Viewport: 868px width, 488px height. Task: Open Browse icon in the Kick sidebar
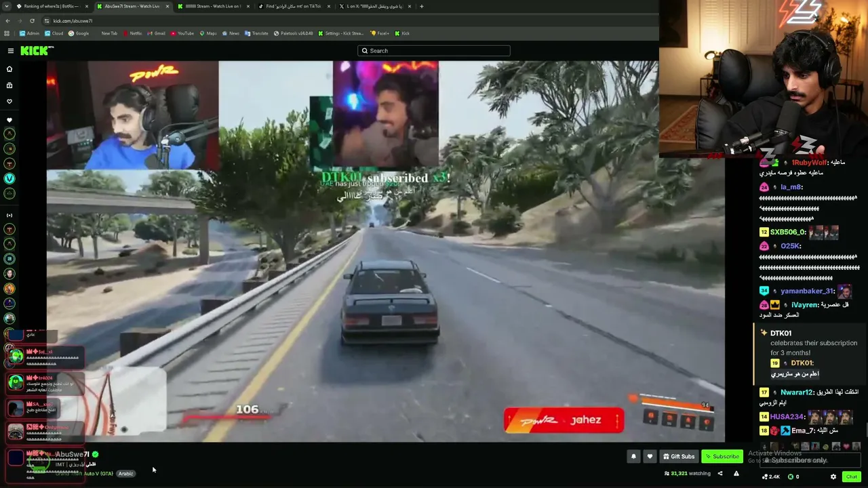[9, 85]
